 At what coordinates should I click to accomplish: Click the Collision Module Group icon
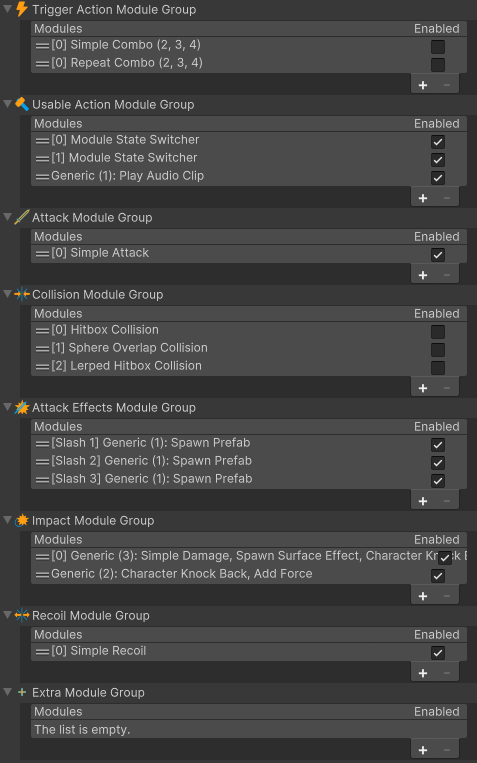click(x=22, y=294)
